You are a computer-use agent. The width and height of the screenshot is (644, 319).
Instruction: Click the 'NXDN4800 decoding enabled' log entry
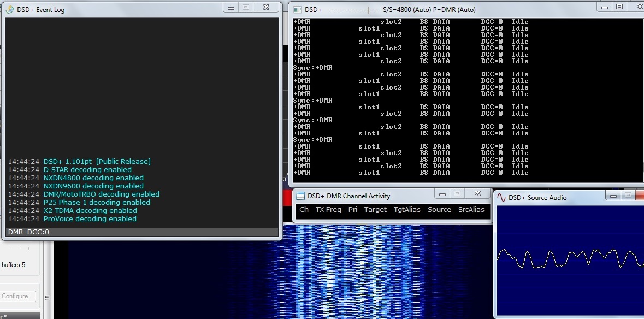click(x=93, y=178)
